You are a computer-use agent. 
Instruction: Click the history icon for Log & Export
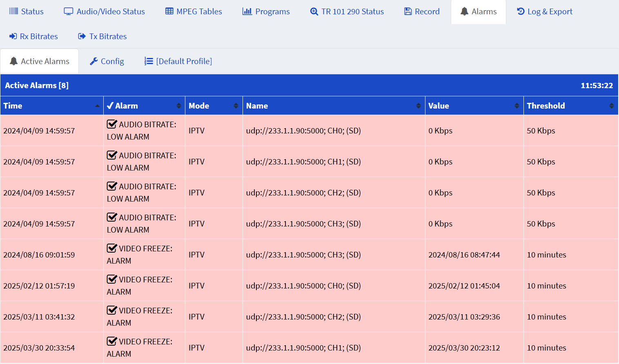coord(521,11)
